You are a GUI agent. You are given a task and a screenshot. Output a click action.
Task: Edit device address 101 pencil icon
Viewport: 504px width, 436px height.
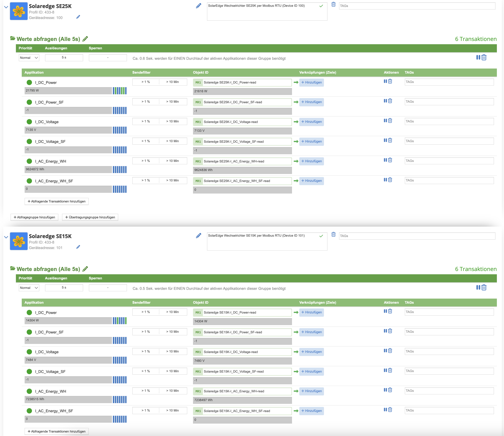point(78,247)
